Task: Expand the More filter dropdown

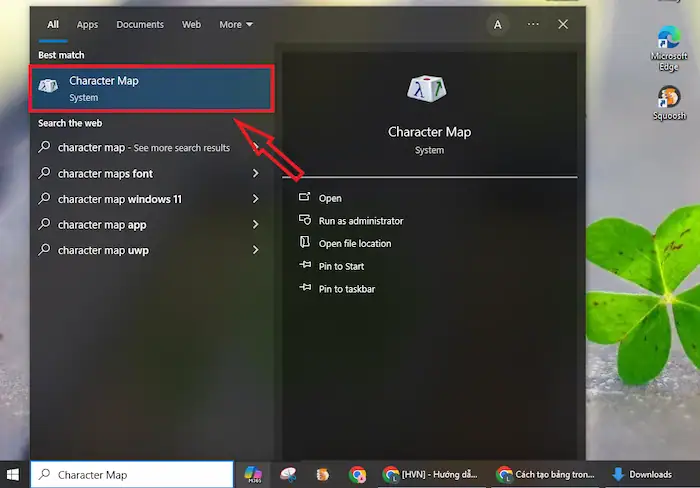Action: (x=236, y=24)
